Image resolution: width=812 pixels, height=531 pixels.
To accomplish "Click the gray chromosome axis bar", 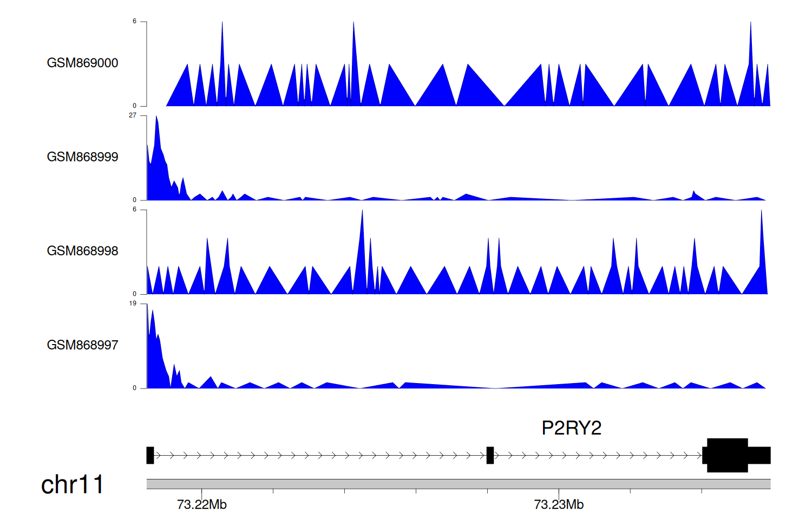I will [458, 484].
